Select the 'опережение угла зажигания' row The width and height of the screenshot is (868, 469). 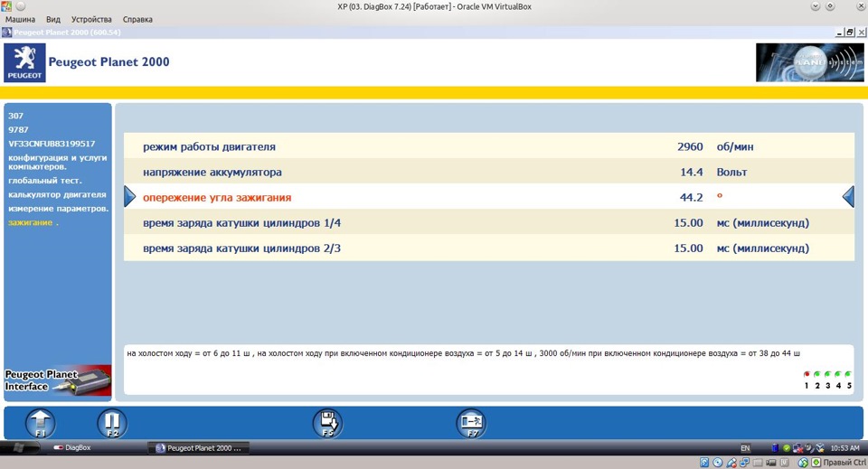point(489,197)
